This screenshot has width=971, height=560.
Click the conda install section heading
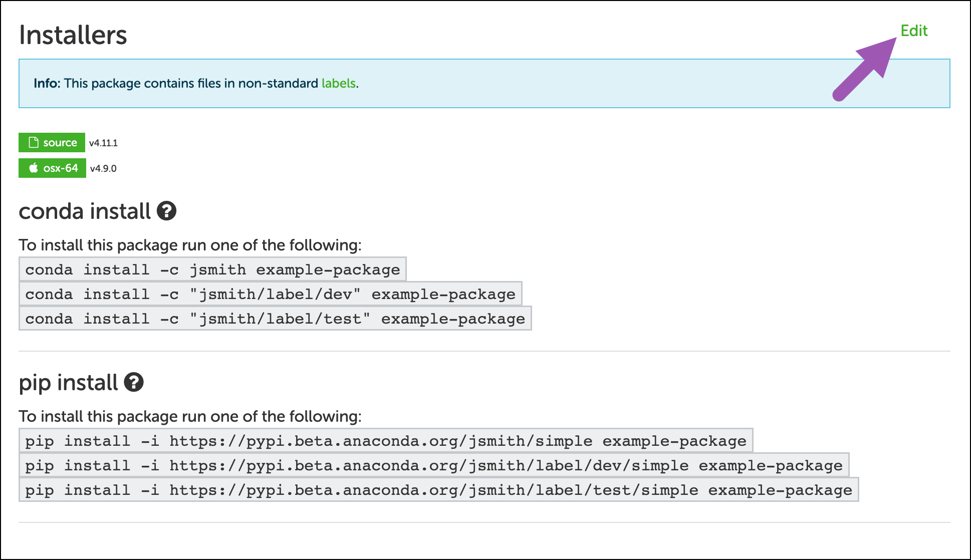coord(85,211)
